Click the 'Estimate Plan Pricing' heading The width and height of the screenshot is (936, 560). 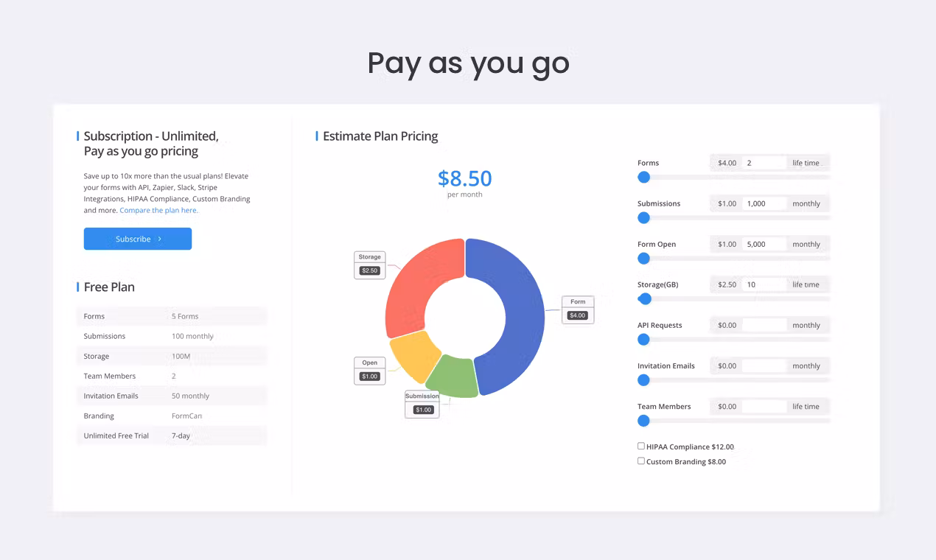380,136
